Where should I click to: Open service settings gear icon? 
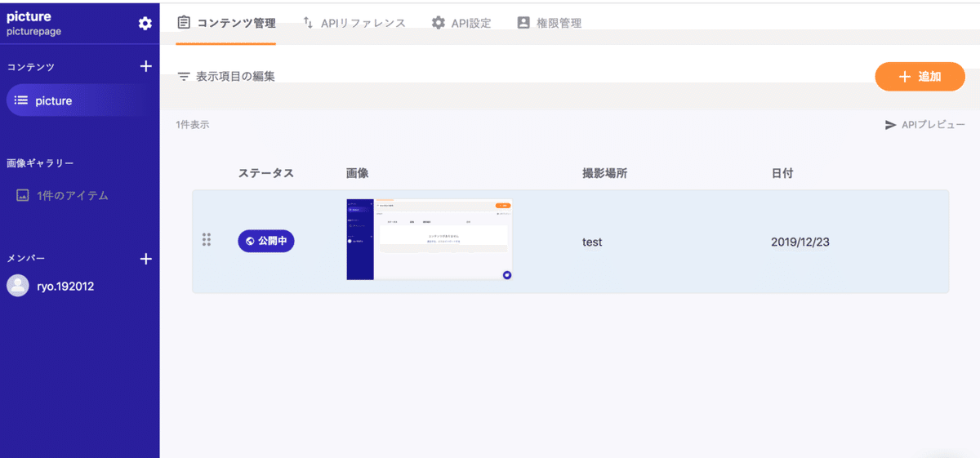(145, 24)
